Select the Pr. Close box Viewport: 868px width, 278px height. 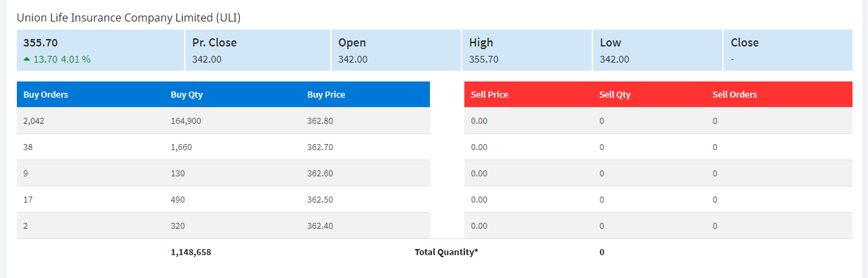click(257, 50)
